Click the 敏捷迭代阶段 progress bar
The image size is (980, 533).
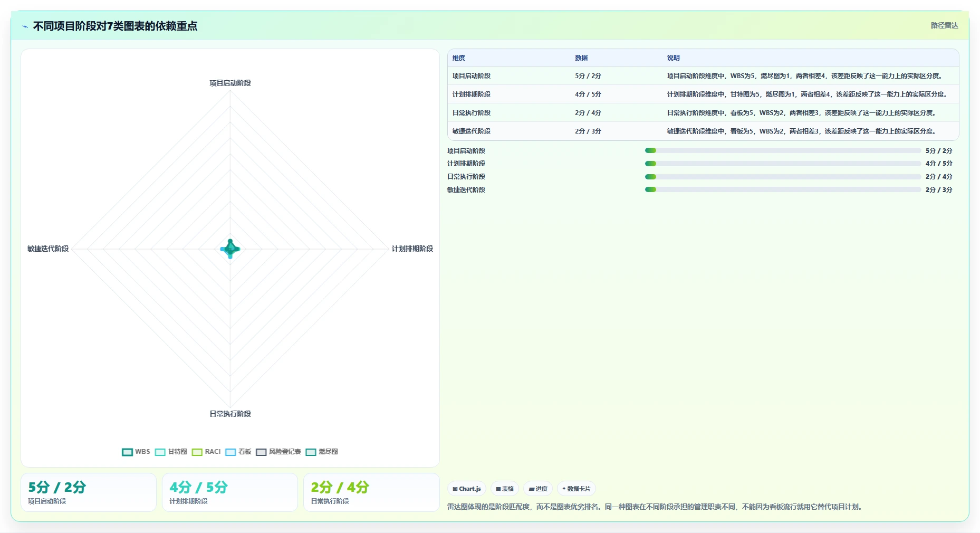tap(783, 189)
